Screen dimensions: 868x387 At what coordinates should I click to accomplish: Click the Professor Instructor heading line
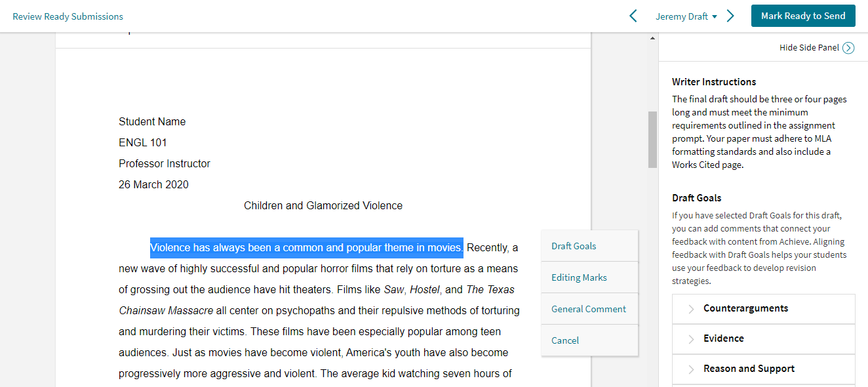165,164
